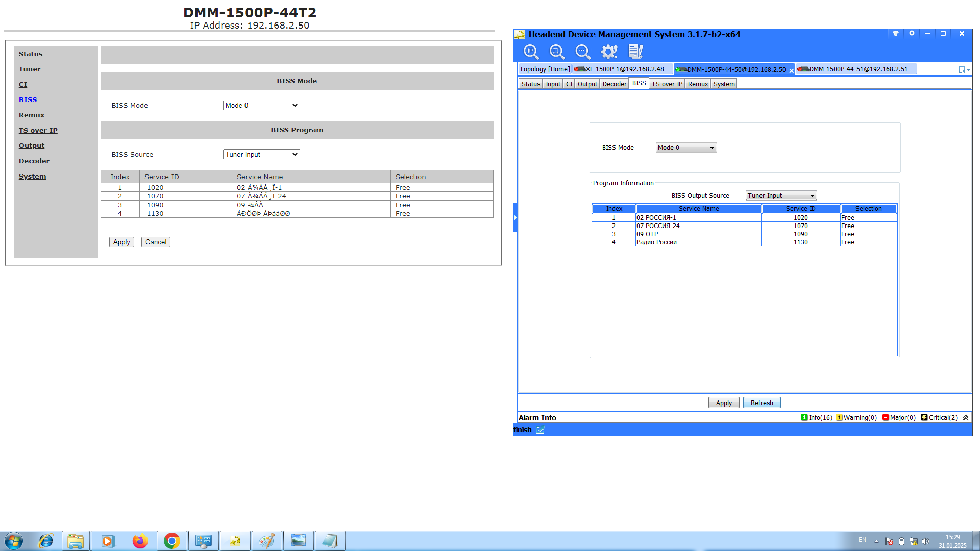Click the IP search magnifier icon

(x=531, y=52)
